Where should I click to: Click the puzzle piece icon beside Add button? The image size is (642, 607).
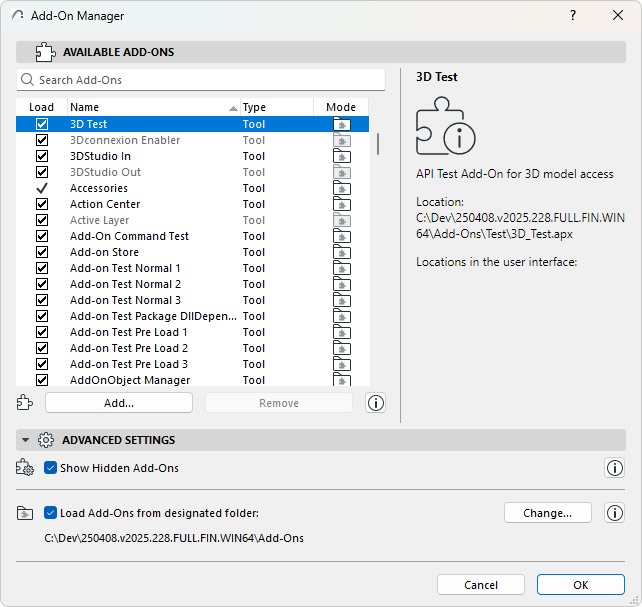(x=25, y=403)
